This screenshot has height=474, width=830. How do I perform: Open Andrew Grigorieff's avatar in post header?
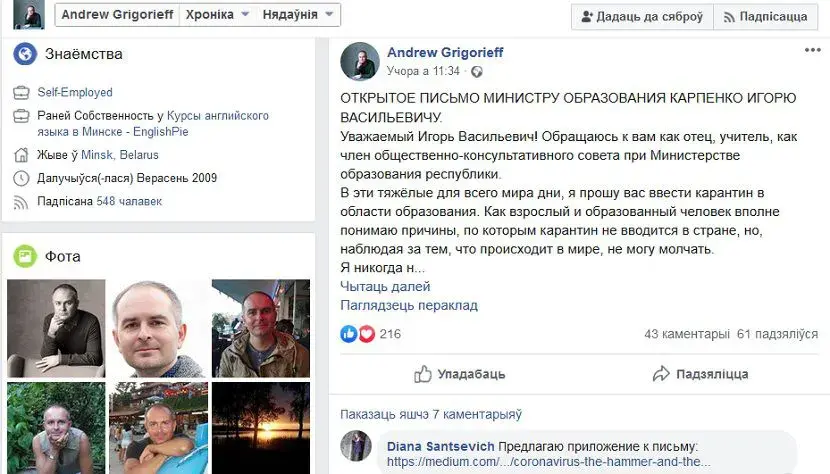point(359,61)
